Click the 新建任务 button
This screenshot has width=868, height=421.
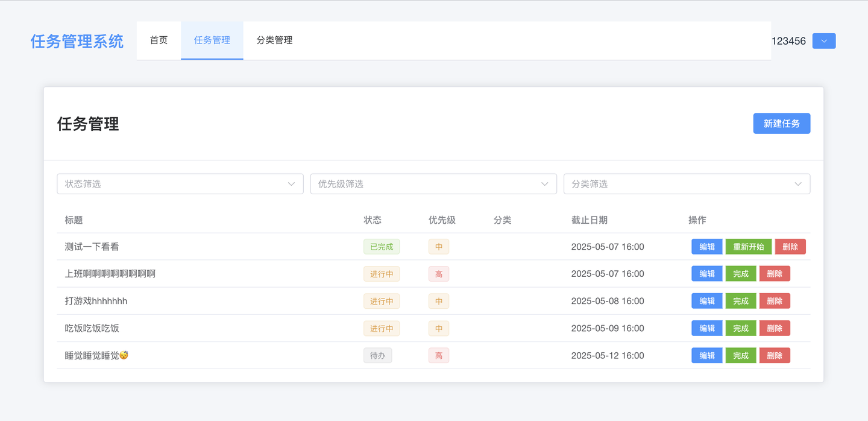pos(781,123)
